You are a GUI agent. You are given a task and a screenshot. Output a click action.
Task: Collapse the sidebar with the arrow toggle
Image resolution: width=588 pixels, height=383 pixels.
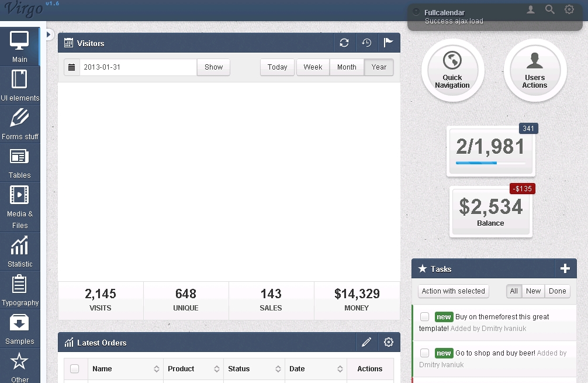(x=49, y=34)
